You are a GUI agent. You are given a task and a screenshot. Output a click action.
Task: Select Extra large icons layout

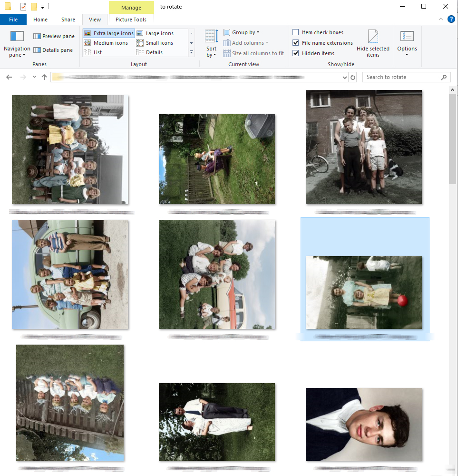click(x=109, y=33)
